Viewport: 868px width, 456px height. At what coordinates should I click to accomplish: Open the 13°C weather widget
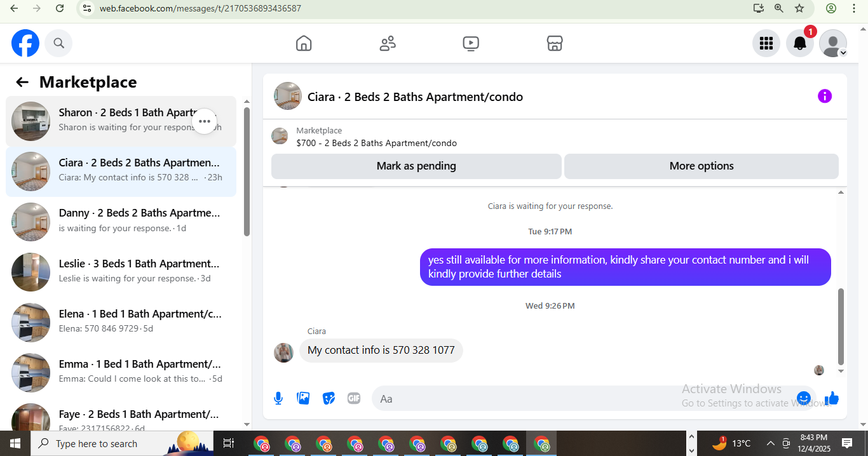click(731, 443)
